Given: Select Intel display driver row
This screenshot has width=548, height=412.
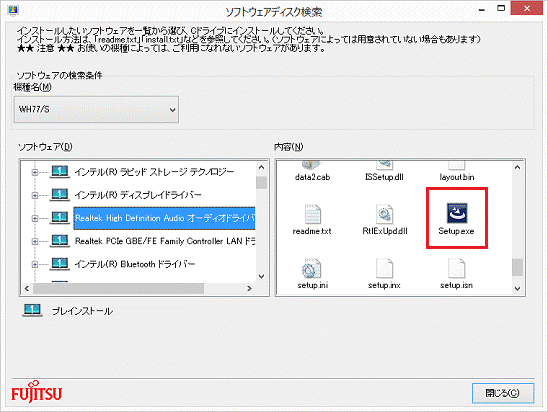Looking at the screenshot, I should click(138, 195).
